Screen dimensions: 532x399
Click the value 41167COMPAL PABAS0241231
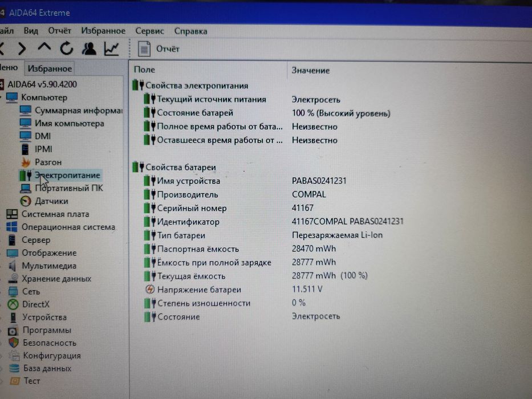coord(347,221)
